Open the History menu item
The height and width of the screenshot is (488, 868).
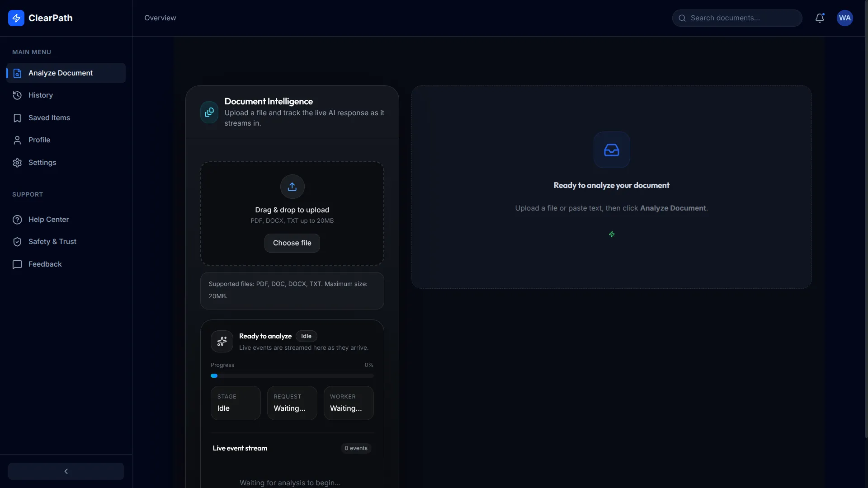[66, 95]
